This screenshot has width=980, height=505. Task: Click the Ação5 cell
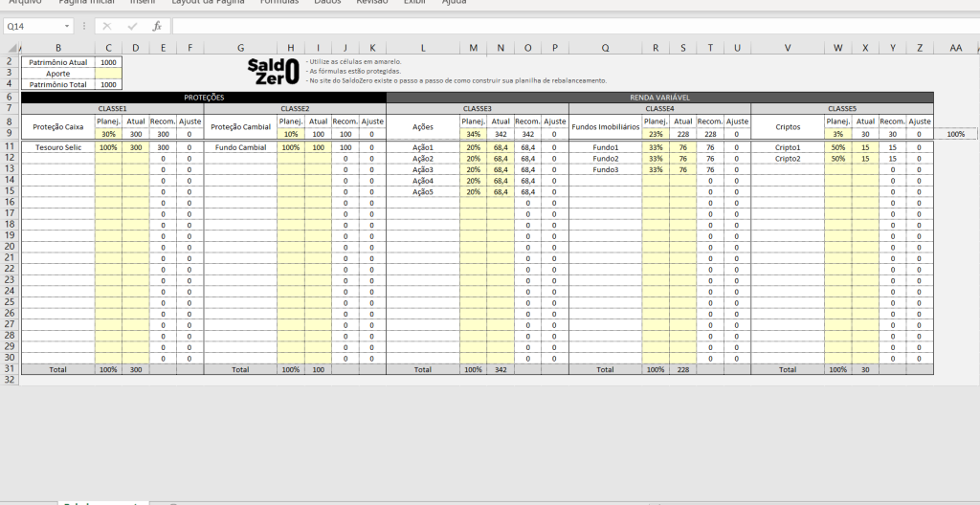tap(422, 192)
